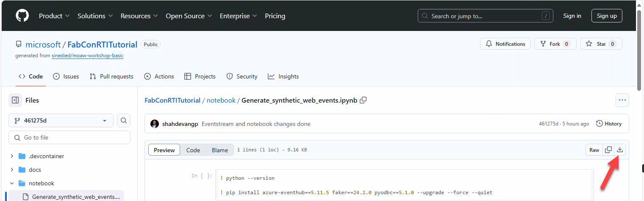Switch to Blame view
Screen dimensions: 644x201
tap(220, 150)
